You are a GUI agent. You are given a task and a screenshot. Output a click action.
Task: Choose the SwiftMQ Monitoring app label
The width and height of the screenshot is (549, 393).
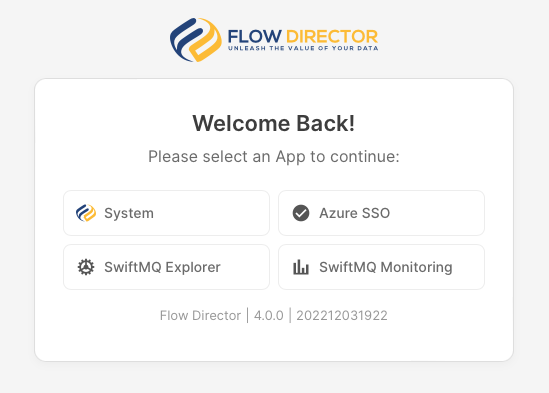(x=386, y=267)
